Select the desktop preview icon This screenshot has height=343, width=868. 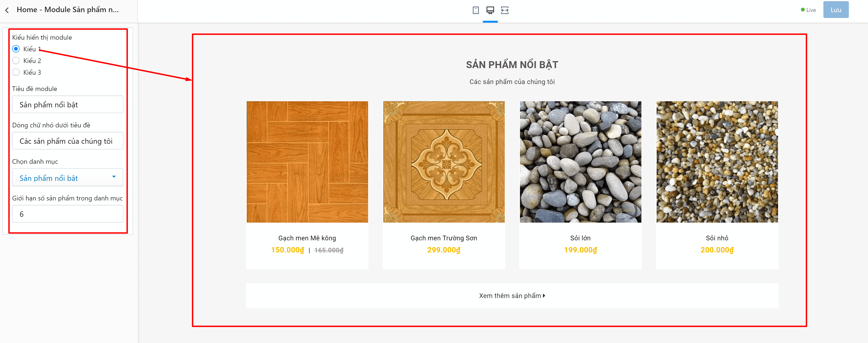pos(490,10)
